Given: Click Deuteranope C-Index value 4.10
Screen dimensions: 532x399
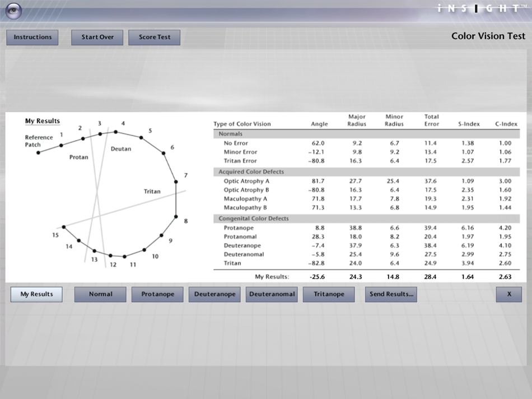Looking at the screenshot, I should pos(505,245).
